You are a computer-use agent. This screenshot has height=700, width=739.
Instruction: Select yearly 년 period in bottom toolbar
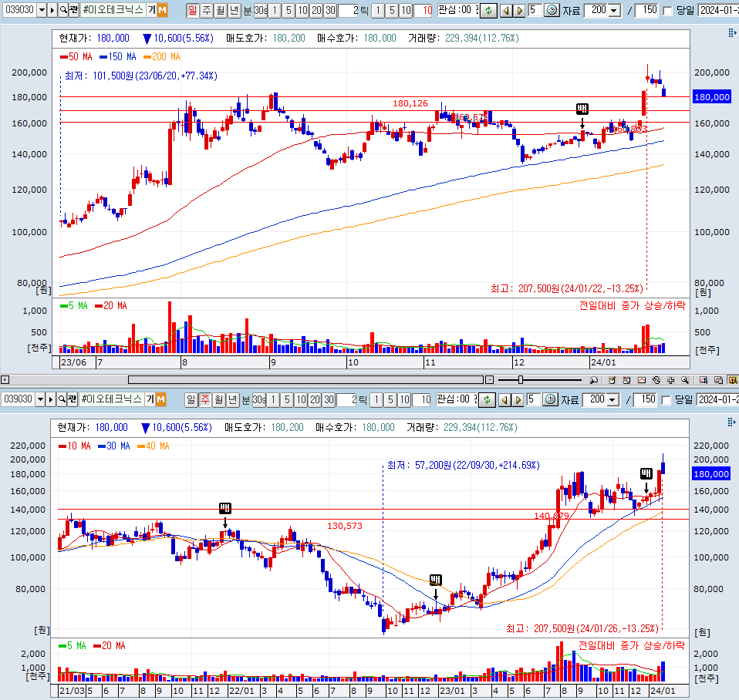232,399
